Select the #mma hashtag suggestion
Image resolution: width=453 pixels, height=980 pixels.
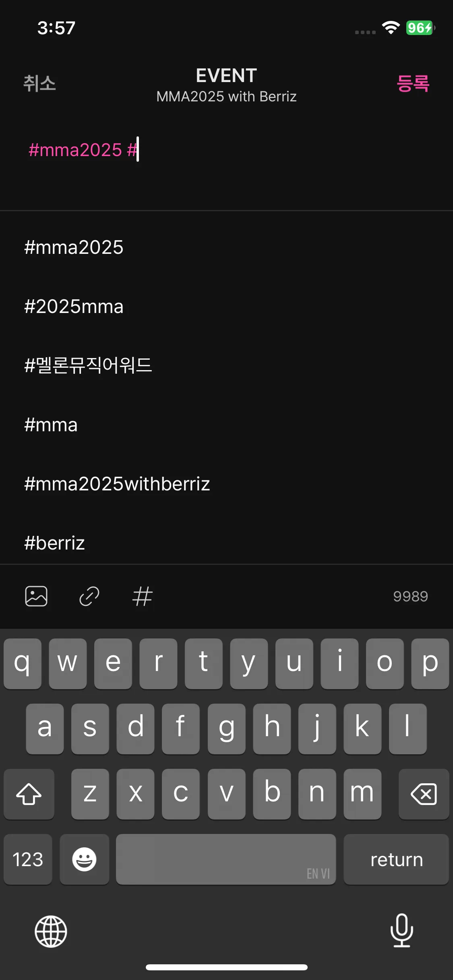[x=51, y=425]
